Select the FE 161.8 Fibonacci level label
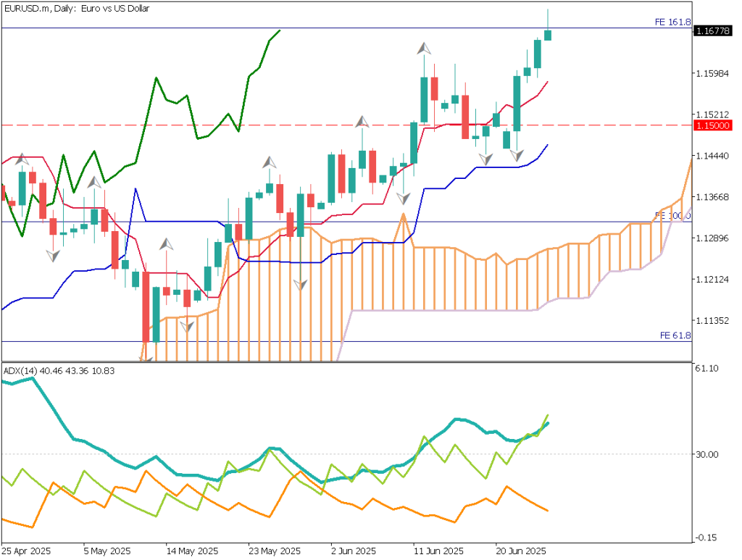The width and height of the screenshot is (742, 560). click(672, 22)
